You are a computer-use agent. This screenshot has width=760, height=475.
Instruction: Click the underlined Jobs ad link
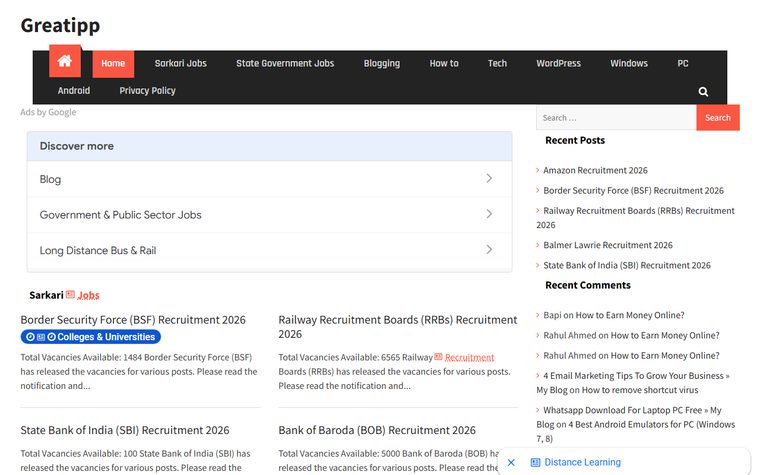88,295
